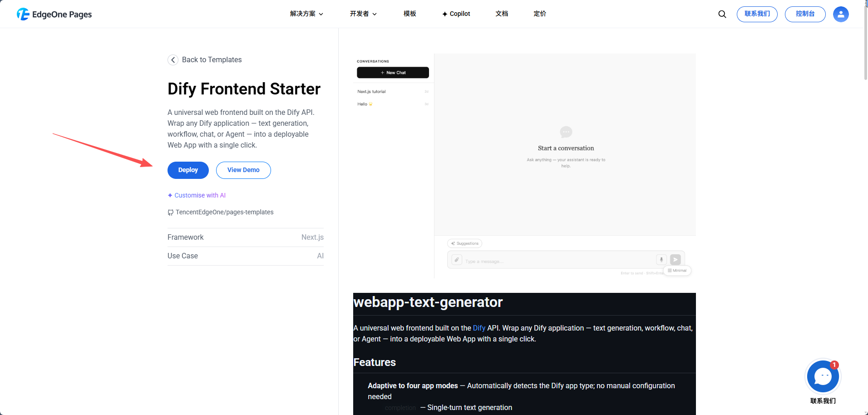This screenshot has height=415, width=868.
Task: Click the paperclip attachment icon in preview
Action: coord(457,260)
